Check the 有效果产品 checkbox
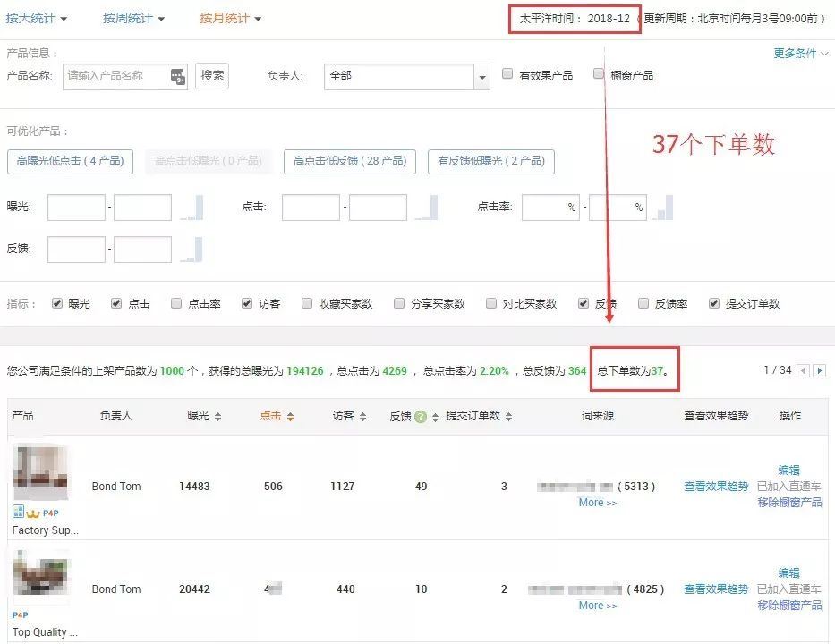Image resolution: width=835 pixels, height=644 pixels. coord(507,73)
